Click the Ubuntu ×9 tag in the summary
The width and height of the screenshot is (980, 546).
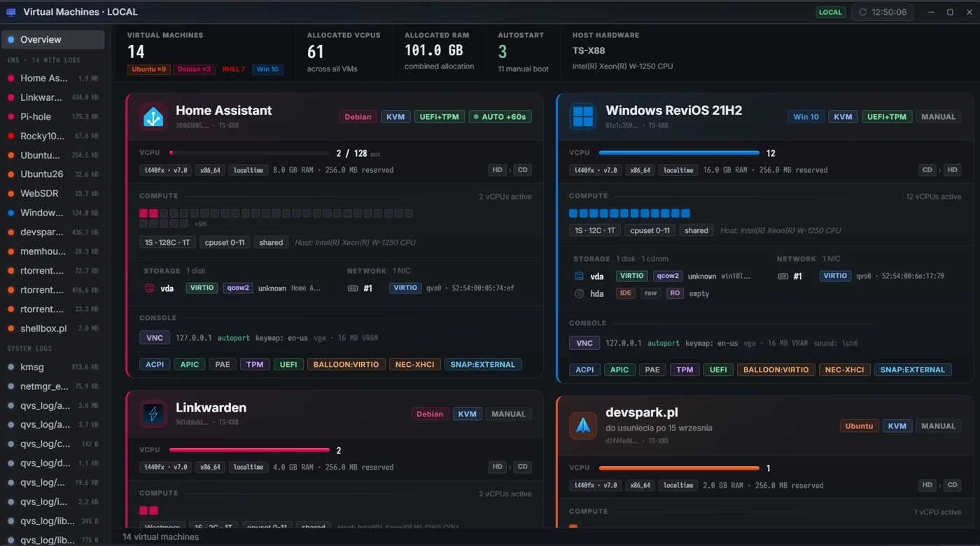click(x=148, y=69)
